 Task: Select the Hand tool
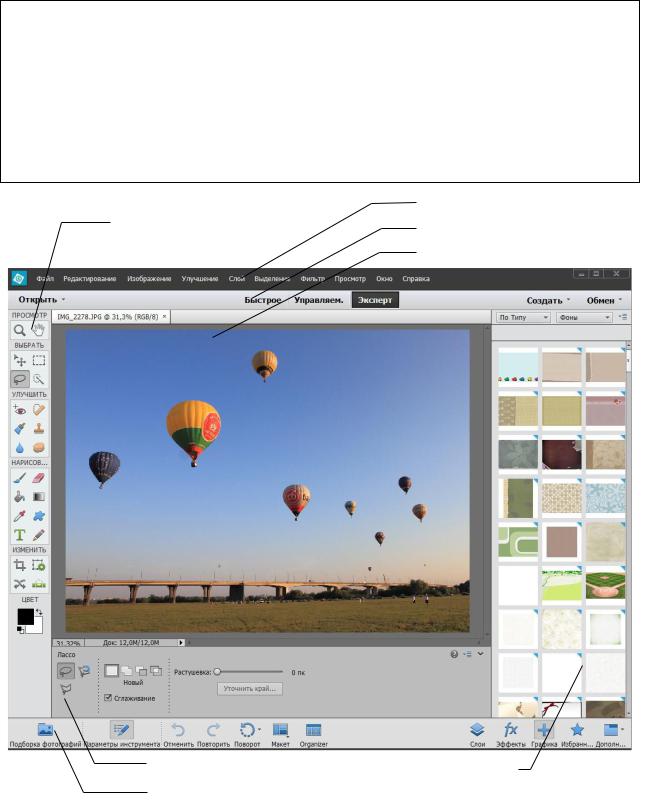point(39,330)
